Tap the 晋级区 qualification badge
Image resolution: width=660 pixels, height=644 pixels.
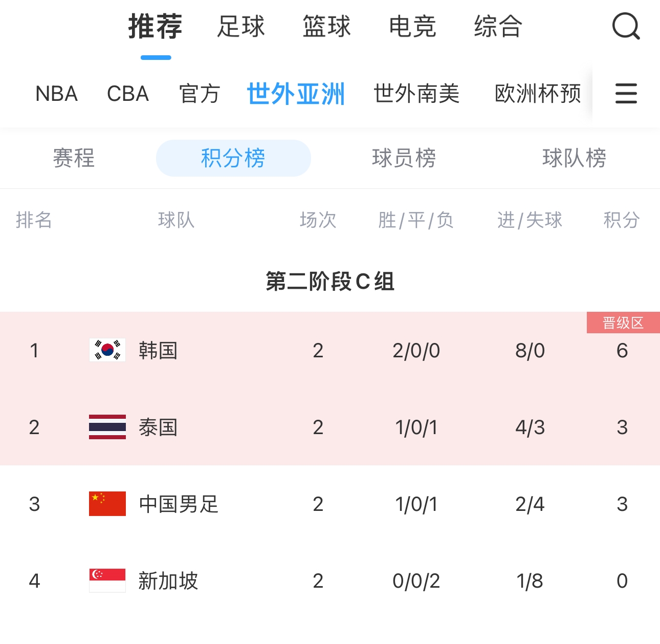point(623,323)
